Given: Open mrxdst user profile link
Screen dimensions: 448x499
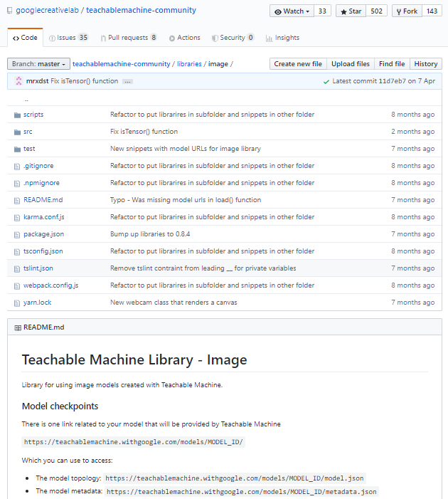Looking at the screenshot, I should [37, 81].
